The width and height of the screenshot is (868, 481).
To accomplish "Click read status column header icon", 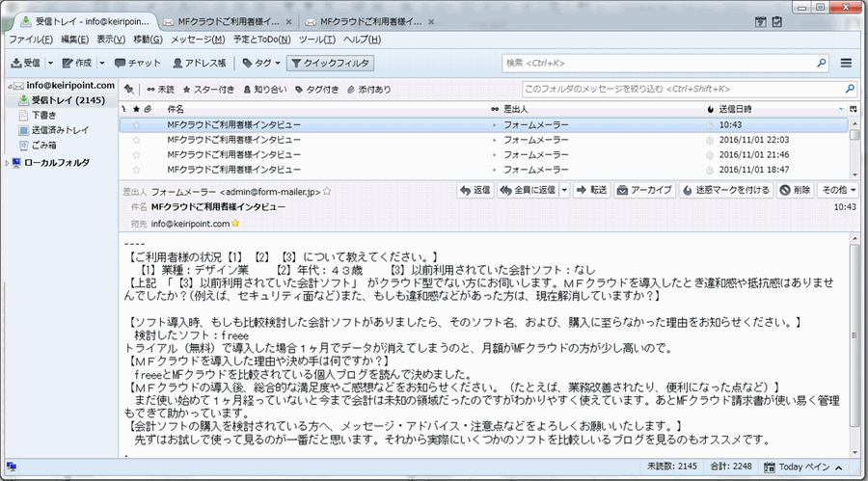I will pyautogui.click(x=495, y=109).
